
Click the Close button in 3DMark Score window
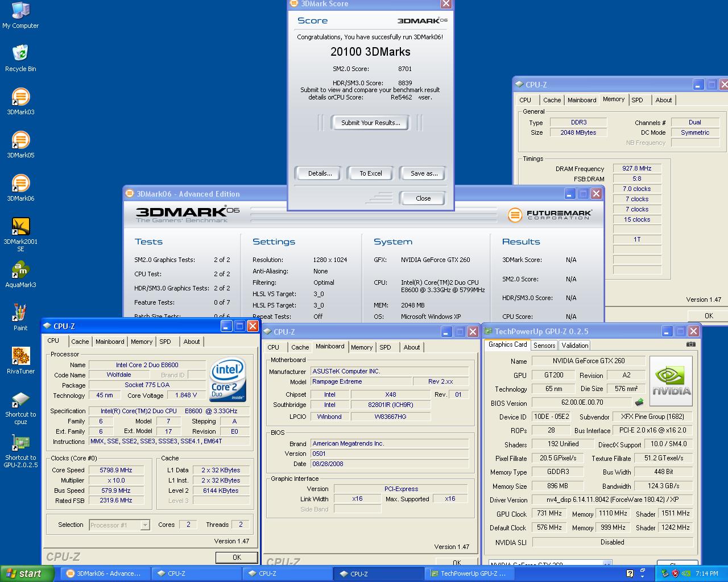(x=423, y=198)
